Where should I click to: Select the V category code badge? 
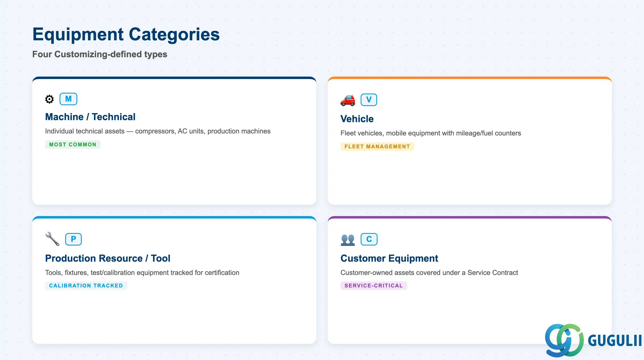(369, 100)
